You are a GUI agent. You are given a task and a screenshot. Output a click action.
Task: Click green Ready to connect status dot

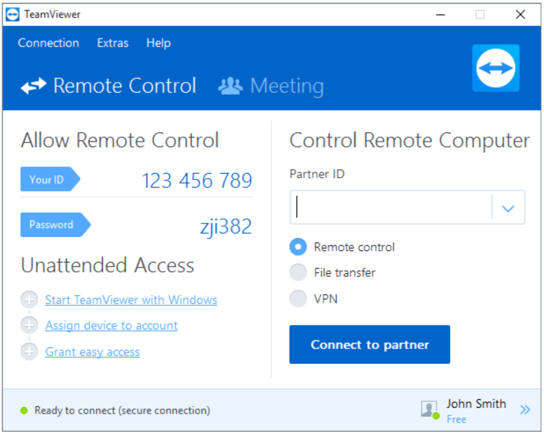coord(24,410)
